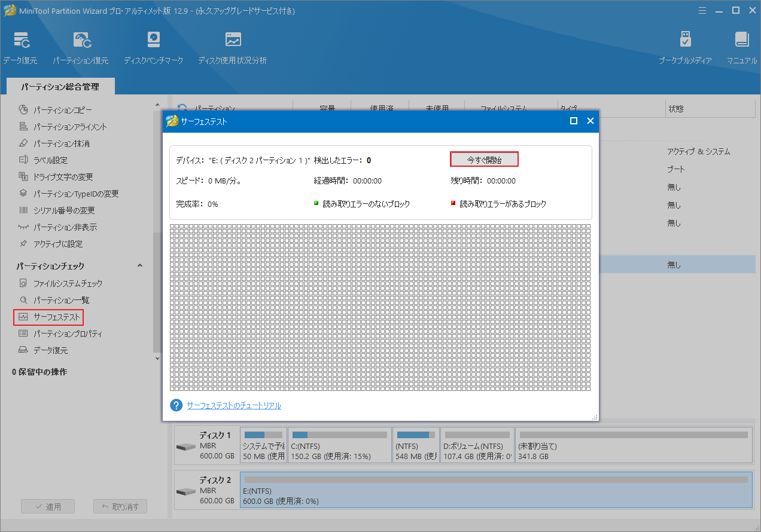
Task: Collapse the パーティションチェック section
Action: pos(140,266)
